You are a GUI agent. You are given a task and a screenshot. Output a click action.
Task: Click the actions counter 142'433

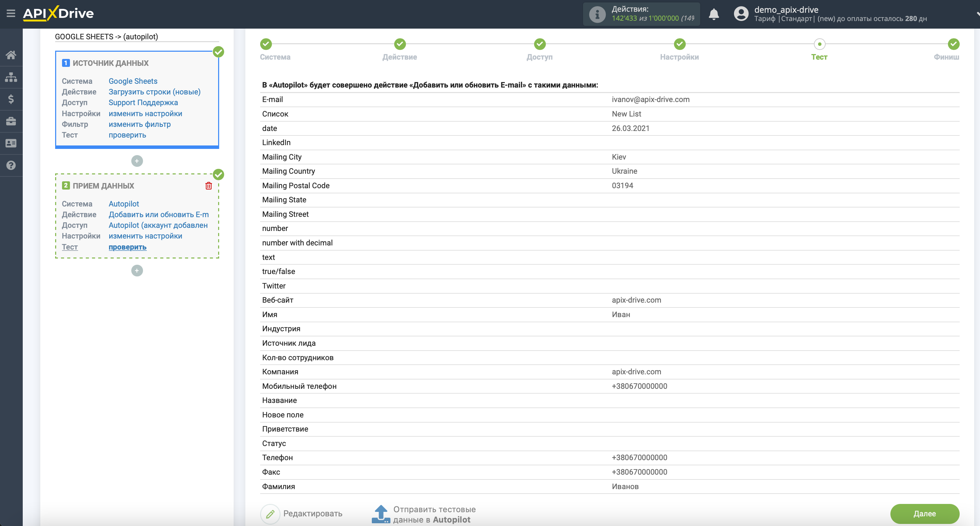point(624,18)
